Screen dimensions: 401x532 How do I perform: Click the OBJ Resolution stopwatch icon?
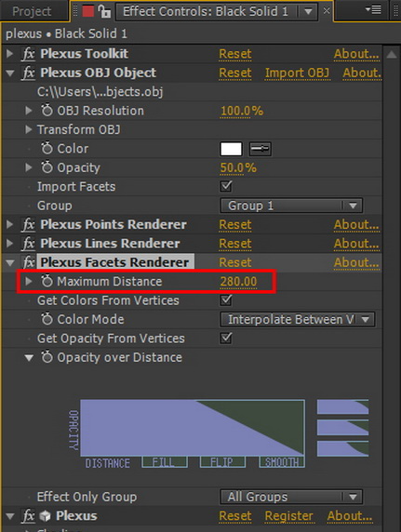coord(47,111)
